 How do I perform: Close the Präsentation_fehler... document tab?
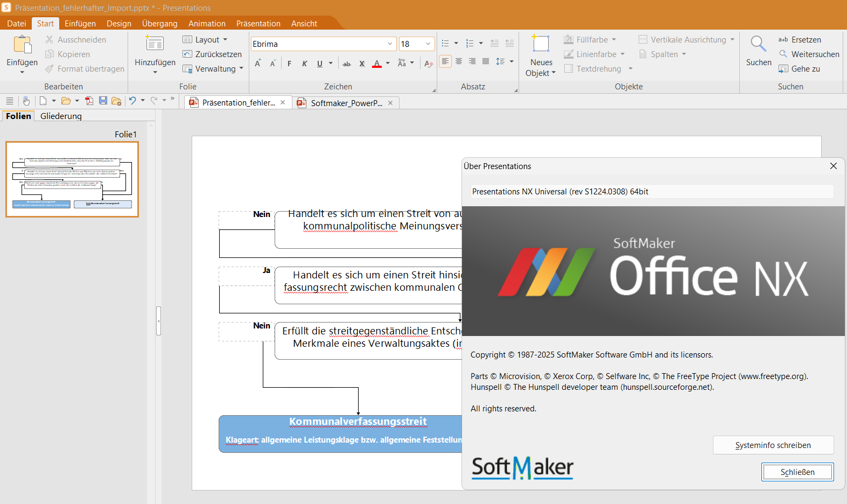(x=283, y=102)
